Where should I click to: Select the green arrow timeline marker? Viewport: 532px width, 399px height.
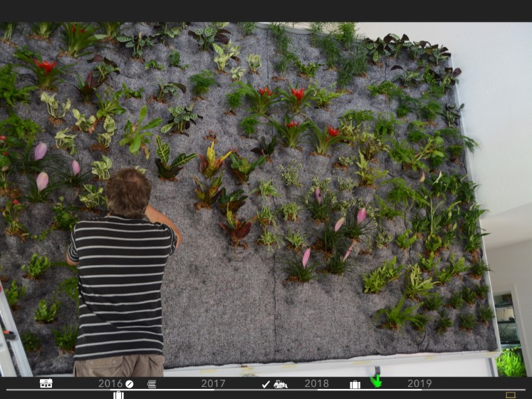click(376, 381)
